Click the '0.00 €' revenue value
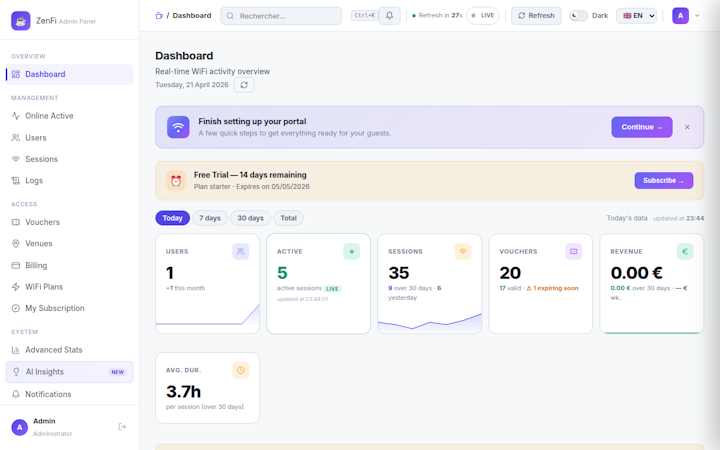720x450 pixels. click(636, 273)
